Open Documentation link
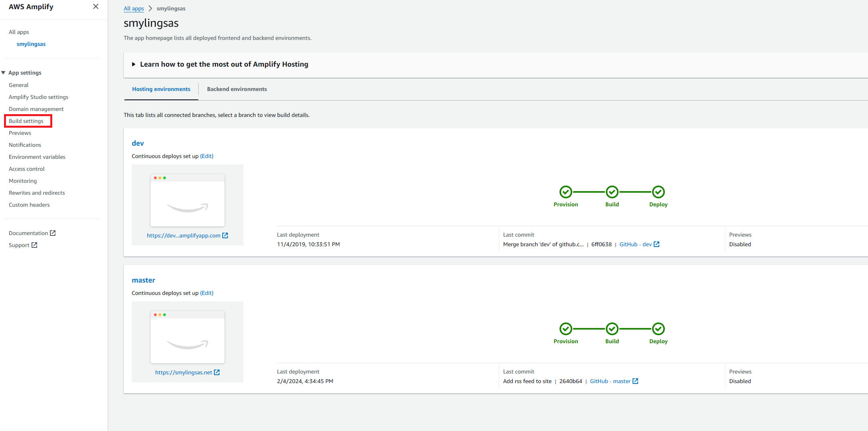 pos(28,233)
